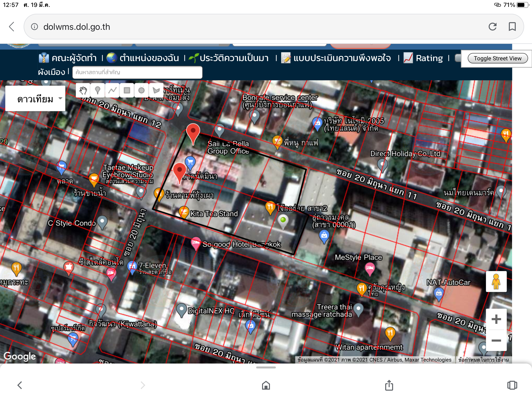Click the Street View pegman icon

coord(496,282)
